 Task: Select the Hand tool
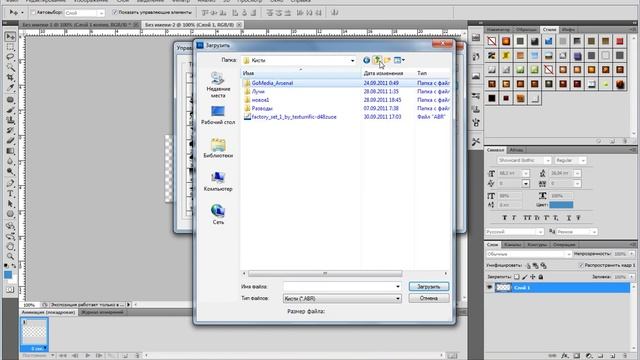tap(10, 246)
